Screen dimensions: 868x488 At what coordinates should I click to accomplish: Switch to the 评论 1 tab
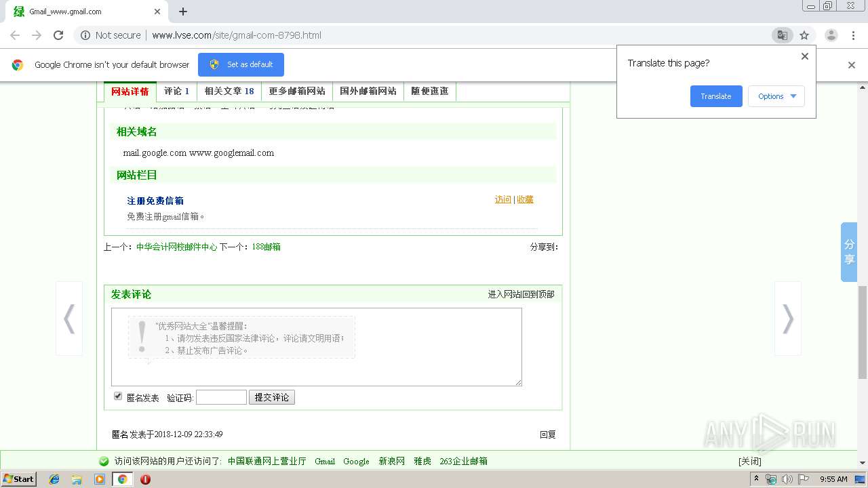click(176, 91)
